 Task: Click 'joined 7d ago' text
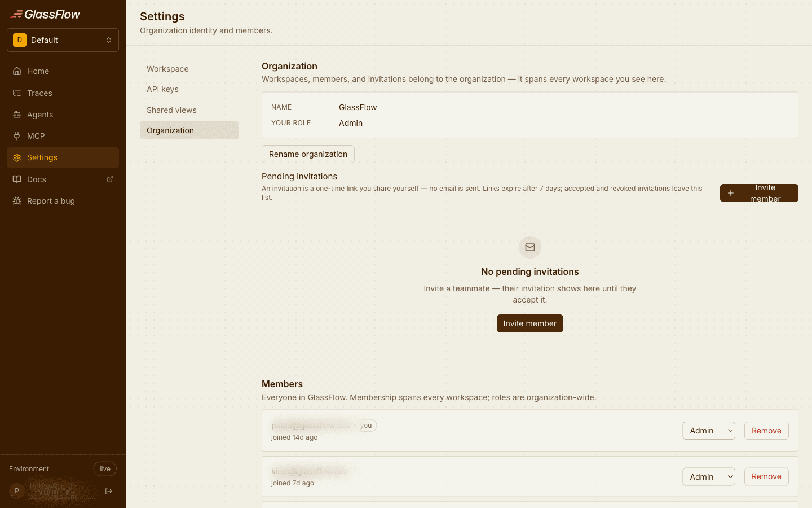pos(293,483)
